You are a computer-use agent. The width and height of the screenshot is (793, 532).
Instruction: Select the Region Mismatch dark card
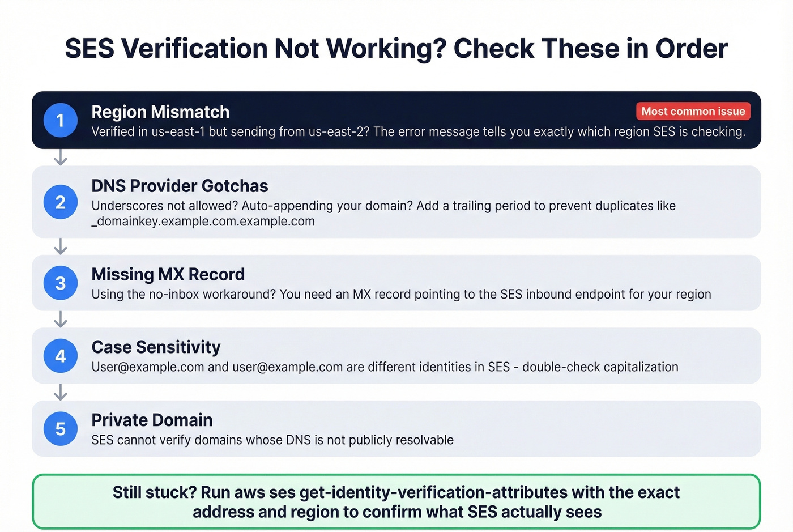tap(396, 120)
